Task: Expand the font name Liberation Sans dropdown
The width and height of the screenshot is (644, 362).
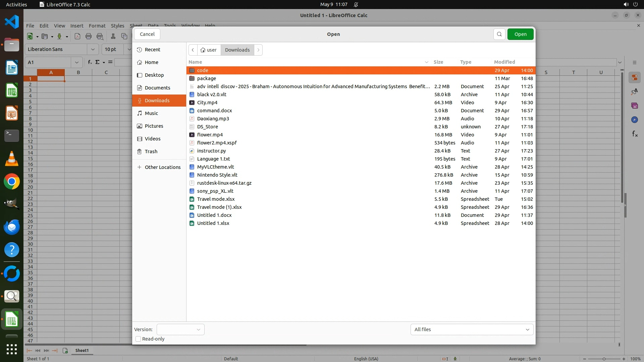Action: pyautogui.click(x=93, y=49)
